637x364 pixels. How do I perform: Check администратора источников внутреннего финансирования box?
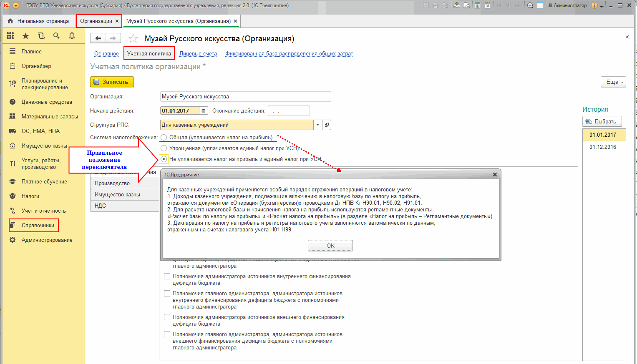[x=167, y=276]
